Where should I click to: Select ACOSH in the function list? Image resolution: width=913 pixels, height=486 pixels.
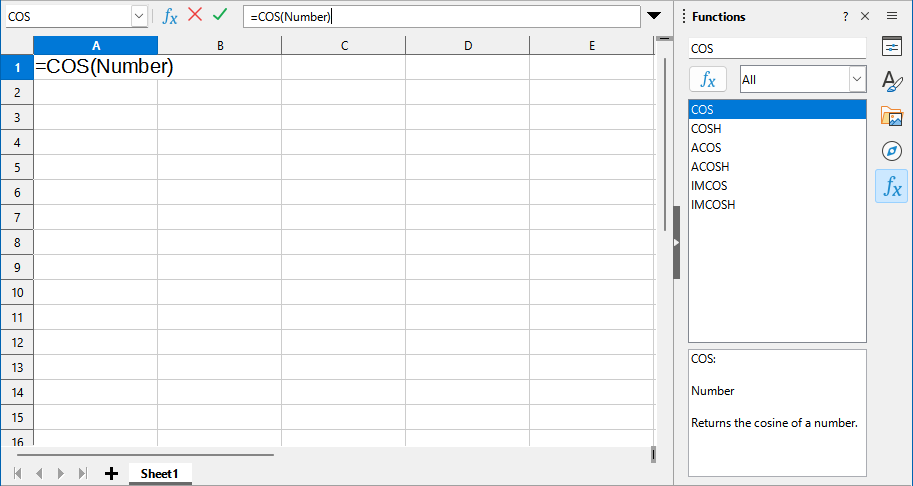click(x=777, y=166)
